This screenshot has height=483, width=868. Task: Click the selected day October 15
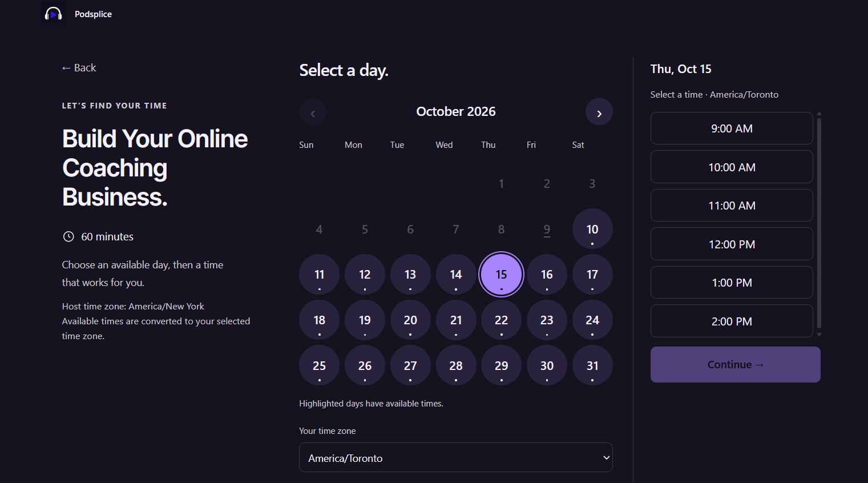click(x=501, y=275)
